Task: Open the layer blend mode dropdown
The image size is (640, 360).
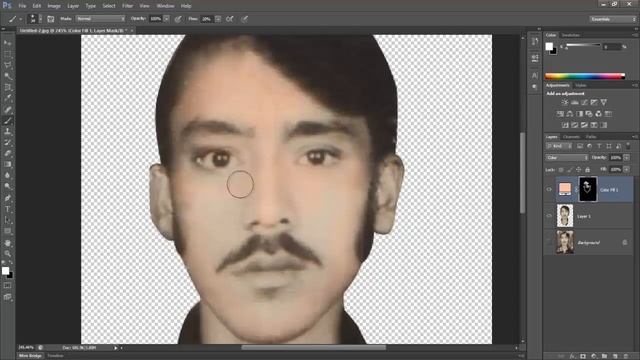Action: (567, 158)
